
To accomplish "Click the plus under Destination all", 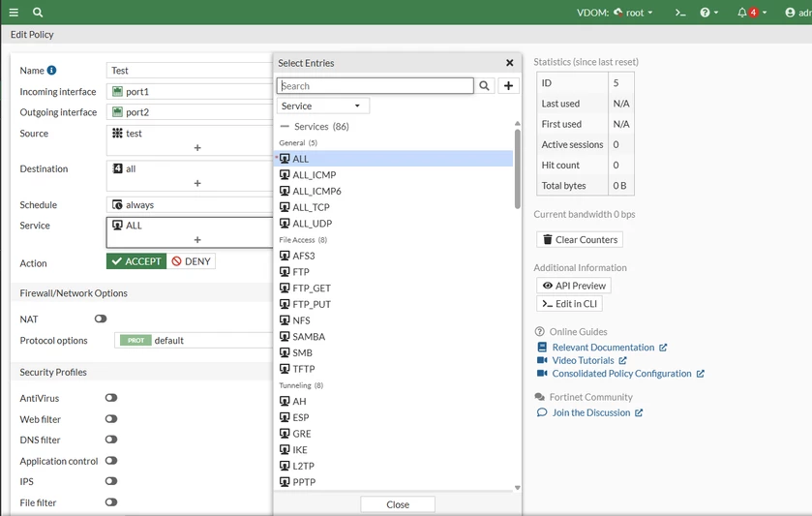I will click(x=197, y=183).
